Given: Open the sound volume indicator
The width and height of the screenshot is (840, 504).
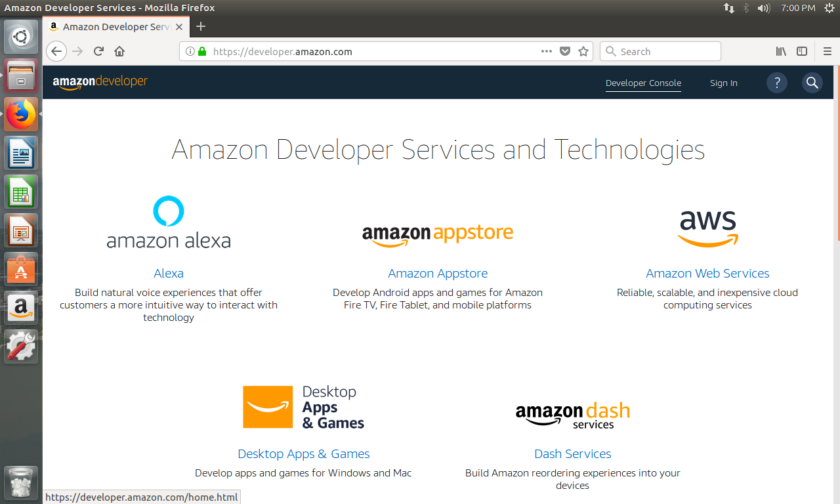Looking at the screenshot, I should click(x=764, y=8).
